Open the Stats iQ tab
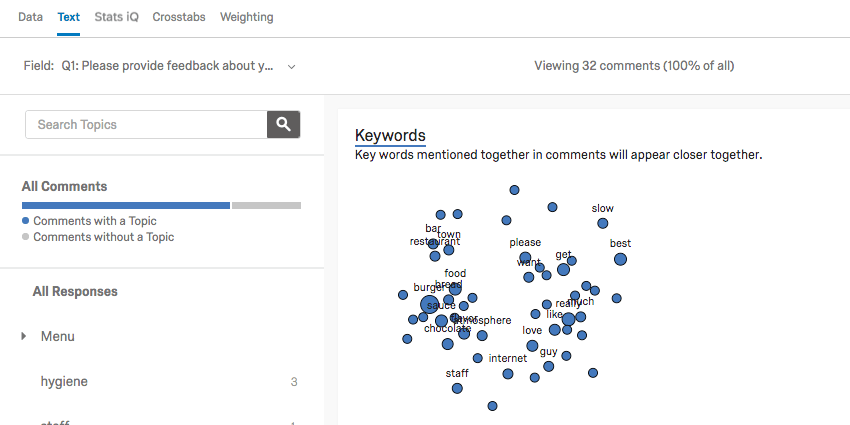The height and width of the screenshot is (425, 850). point(116,17)
